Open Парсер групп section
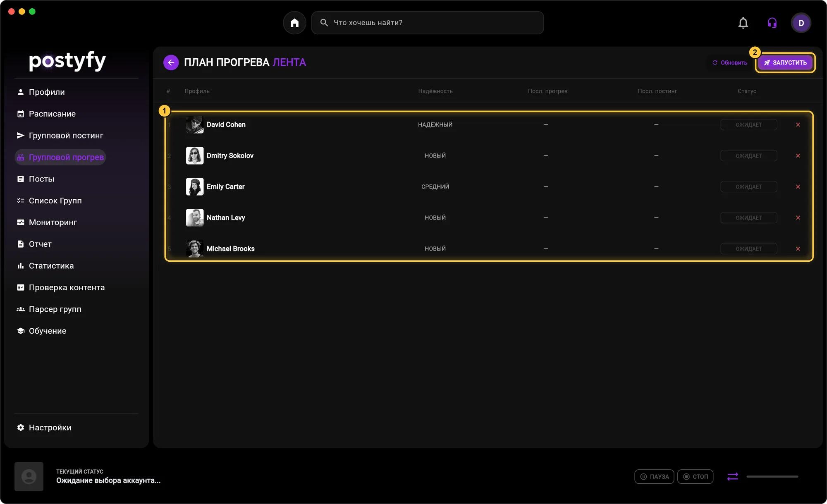The width and height of the screenshot is (827, 504). coord(49,309)
